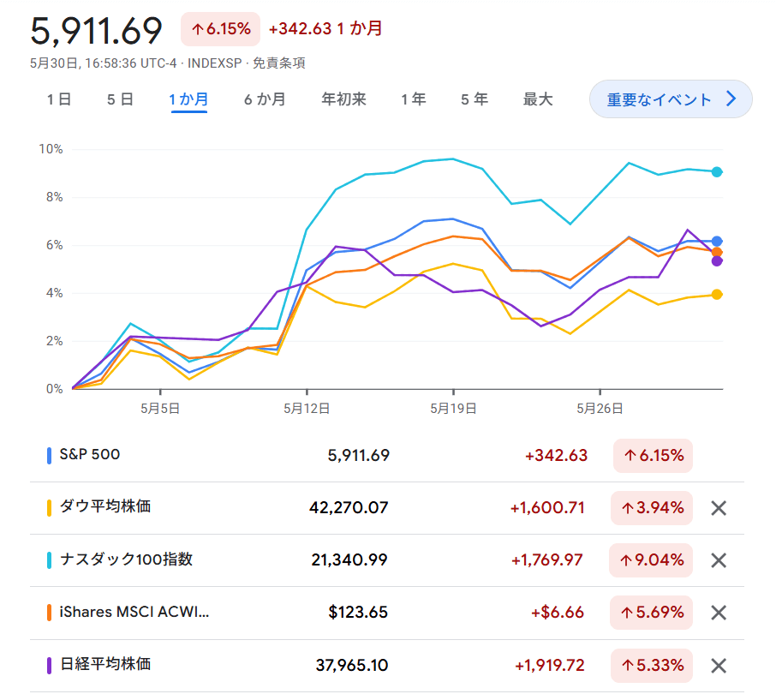The height and width of the screenshot is (700, 776).
Task: Remove iShares MSCI ACWI from the comparison
Action: [x=718, y=613]
